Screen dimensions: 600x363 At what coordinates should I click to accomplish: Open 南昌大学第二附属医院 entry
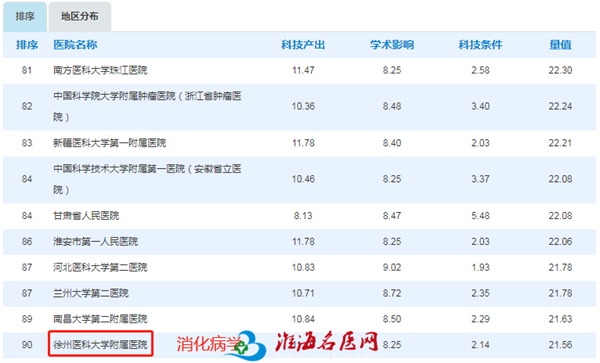click(x=100, y=319)
